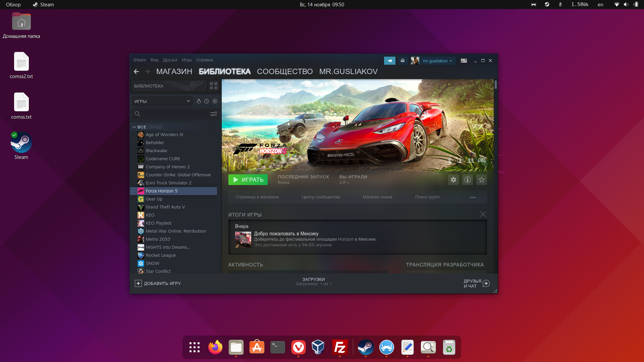Open the ИГРЫ category dropdown
Image resolution: width=644 pixels, height=362 pixels.
tap(162, 101)
